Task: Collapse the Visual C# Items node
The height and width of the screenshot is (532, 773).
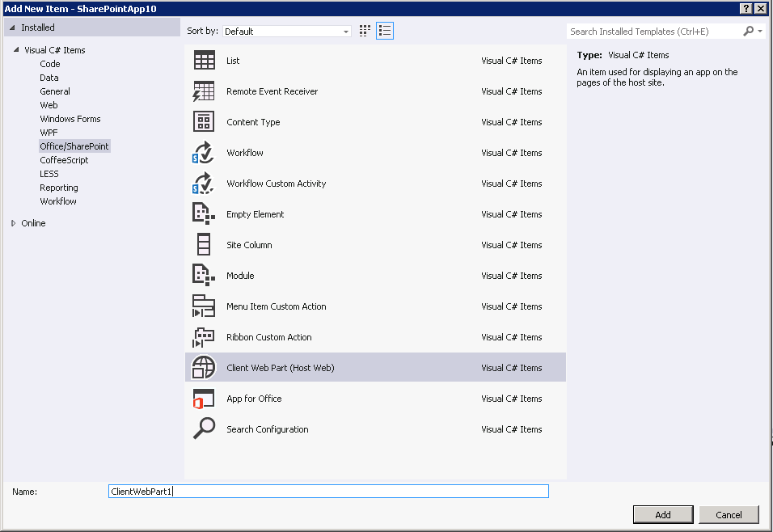Action: (x=16, y=50)
